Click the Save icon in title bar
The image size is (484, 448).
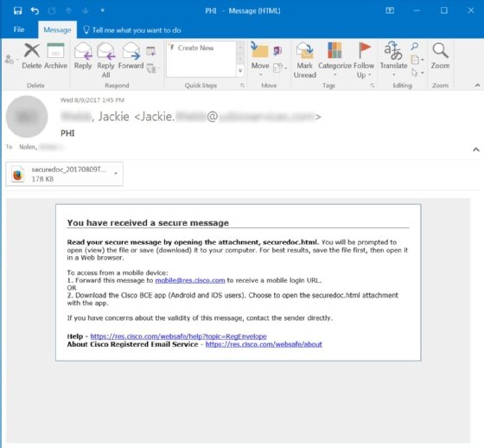[17, 11]
